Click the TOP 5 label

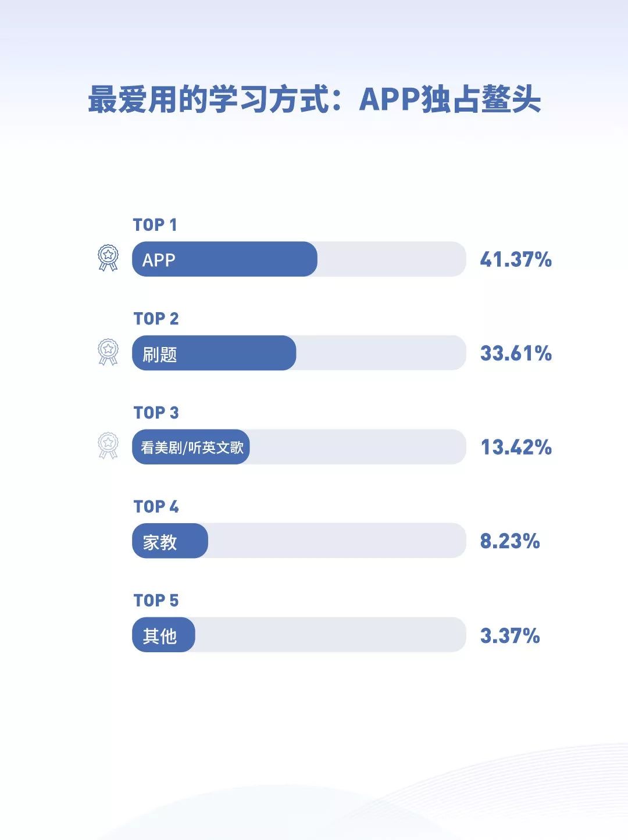pos(156,600)
